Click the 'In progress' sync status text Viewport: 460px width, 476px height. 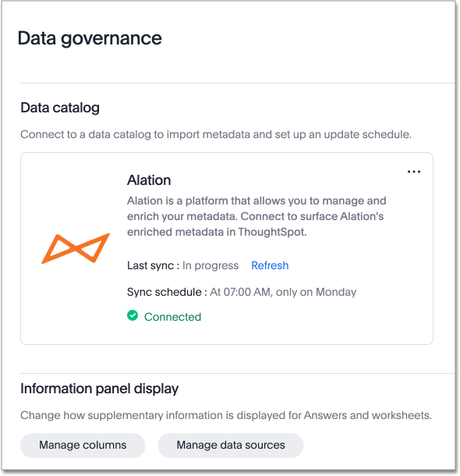point(211,265)
